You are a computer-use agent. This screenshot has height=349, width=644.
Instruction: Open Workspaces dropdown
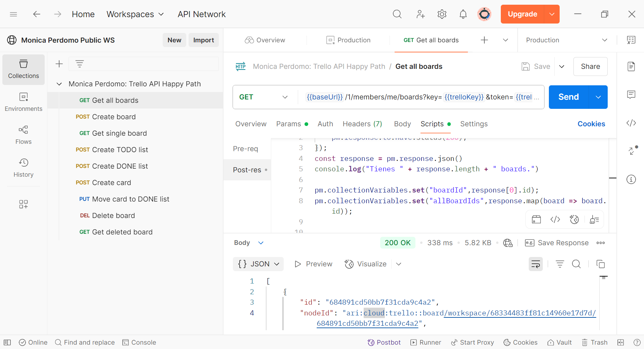pyautogui.click(x=135, y=14)
